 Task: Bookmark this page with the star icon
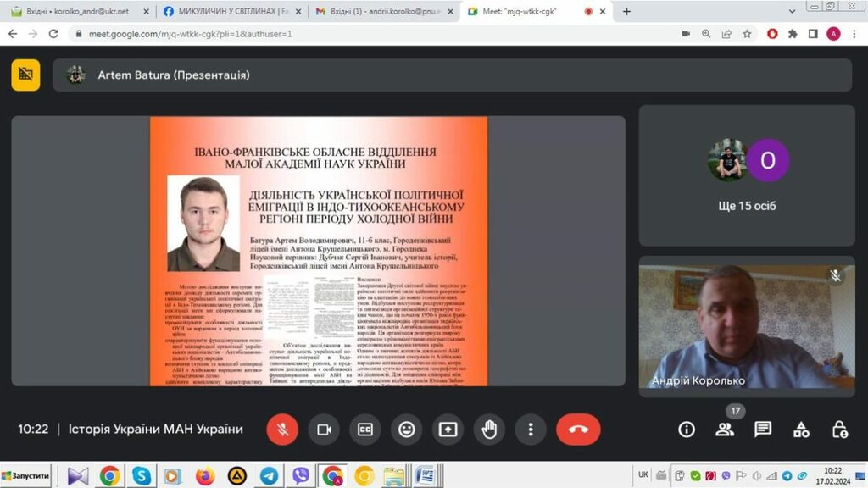747,34
